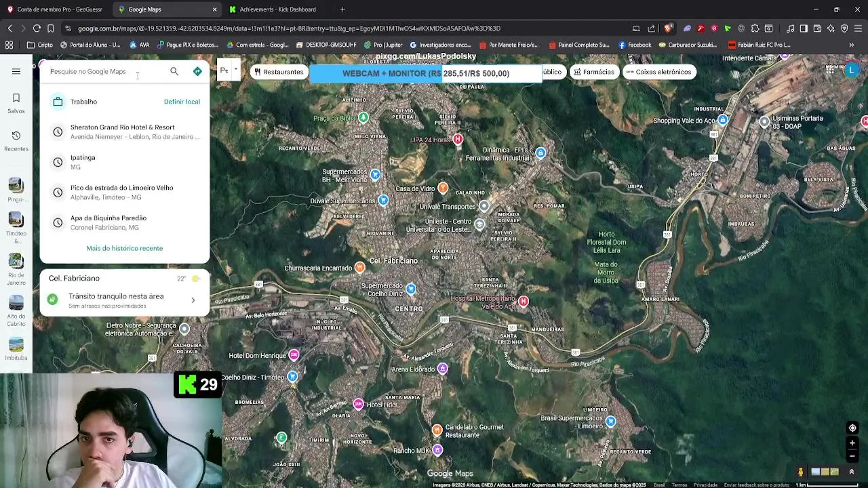Screen dimensions: 868x488
Task: Expand the map layers chevron
Action: coord(852,472)
